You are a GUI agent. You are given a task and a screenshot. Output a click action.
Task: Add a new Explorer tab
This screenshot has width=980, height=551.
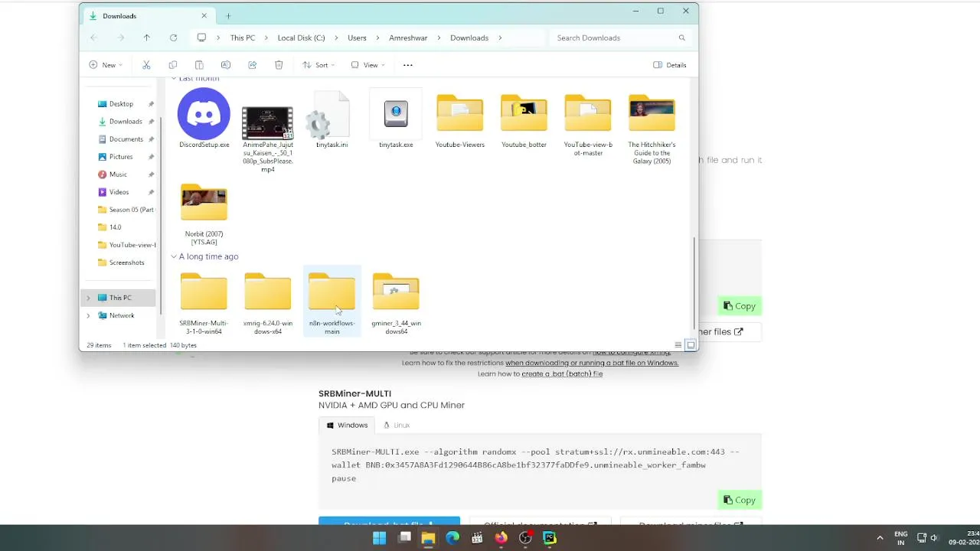[228, 16]
